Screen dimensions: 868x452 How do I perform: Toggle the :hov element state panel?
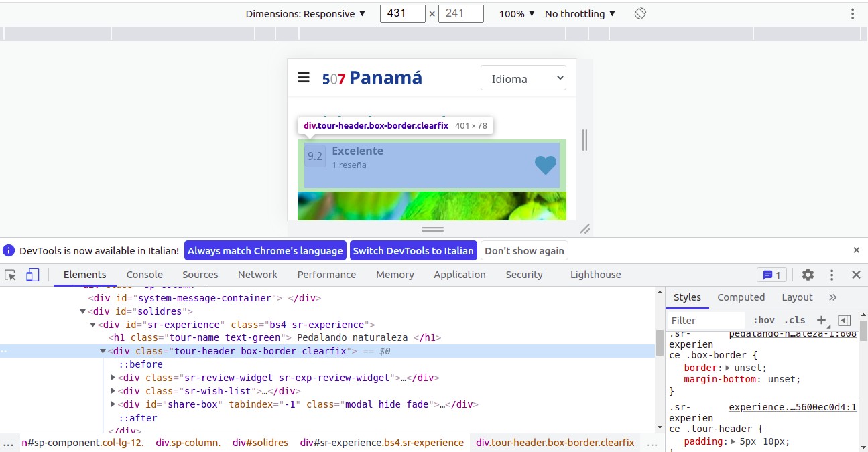click(763, 320)
